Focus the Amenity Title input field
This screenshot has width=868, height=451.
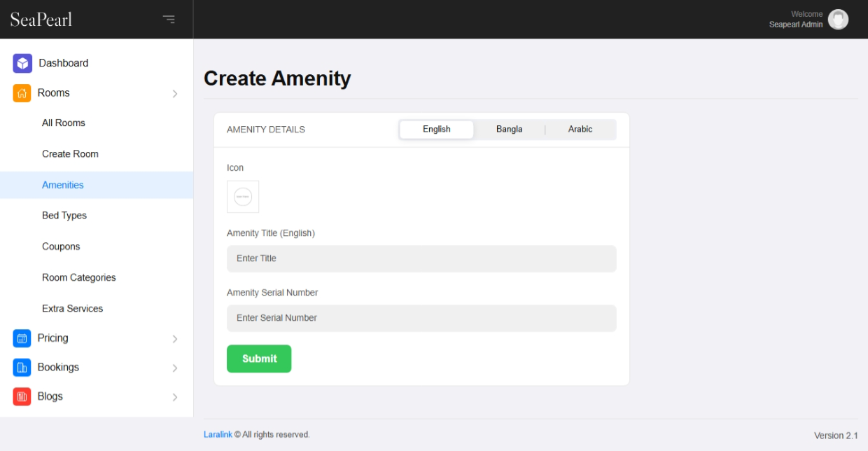421,258
